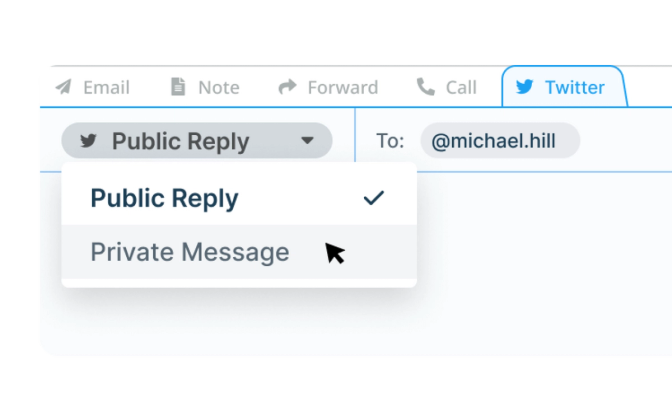This screenshot has height=420, width=672.
Task: Click the @michael.hill recipient chip
Action: pos(500,141)
